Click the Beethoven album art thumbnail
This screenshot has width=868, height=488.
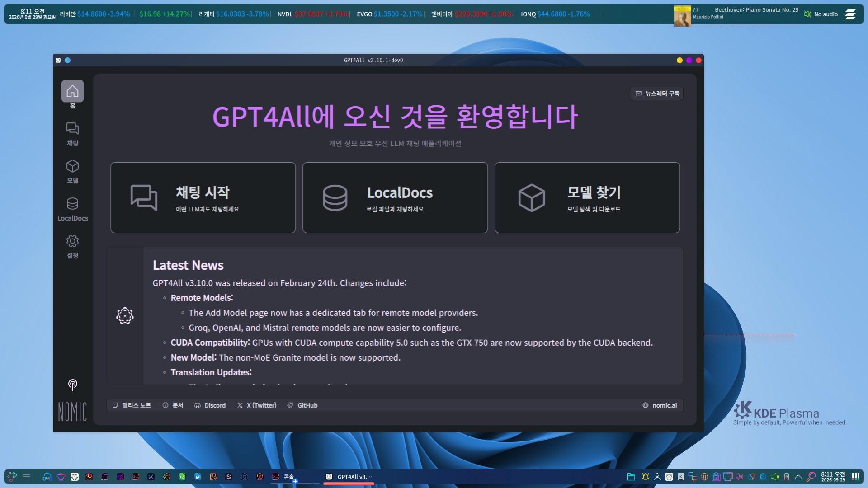(x=682, y=16)
